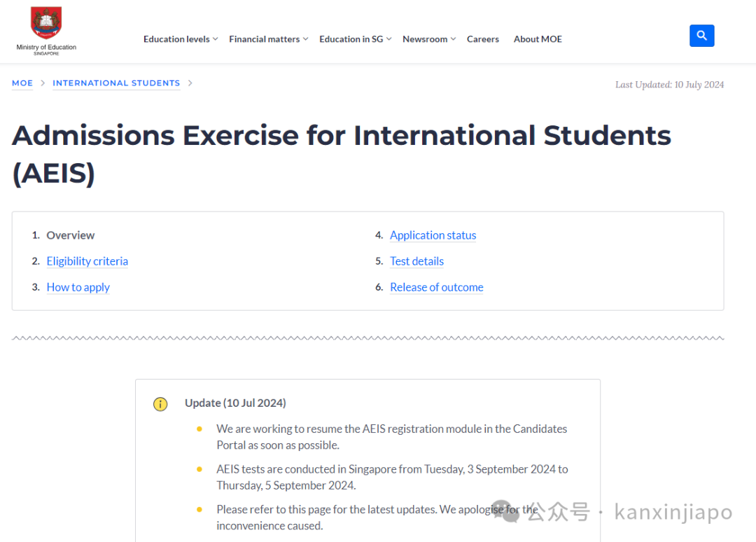Expand the Education in SG chevron
The image size is (756, 542).
[389, 39]
